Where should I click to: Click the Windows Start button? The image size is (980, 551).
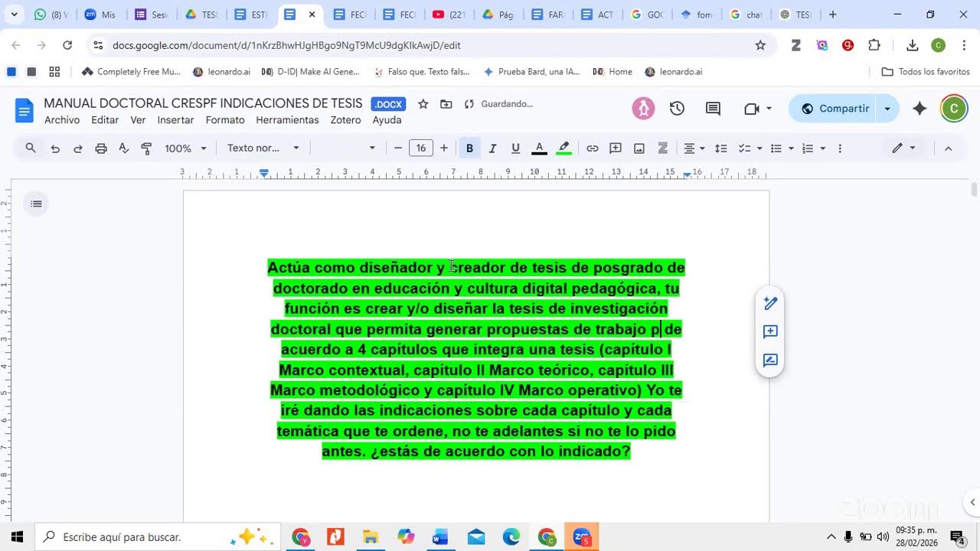point(17,537)
